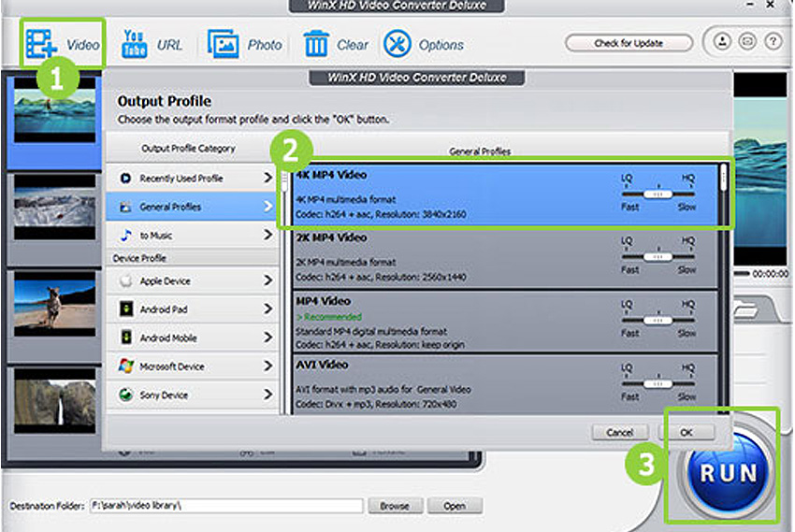The image size is (795, 532).
Task: Select the Sony Device category
Action: point(192,395)
